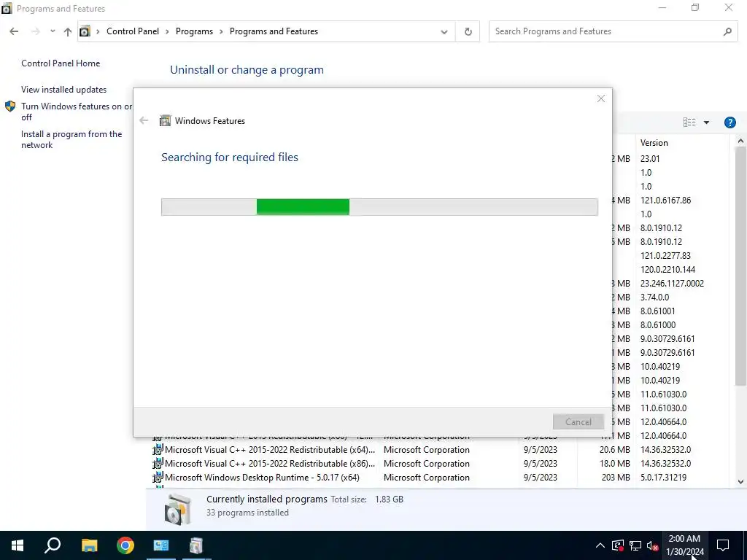This screenshot has height=560, width=747.
Task: Click the muted volume tray icon
Action: pyautogui.click(x=653, y=545)
